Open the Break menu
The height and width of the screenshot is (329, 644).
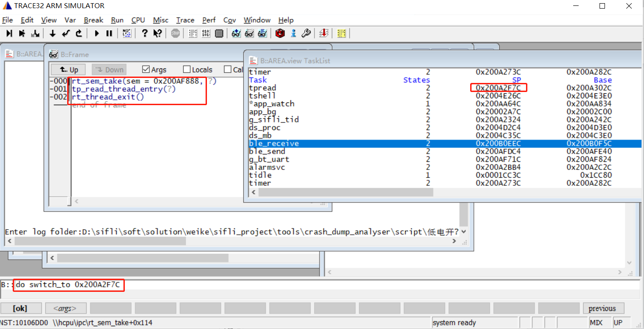tap(93, 20)
